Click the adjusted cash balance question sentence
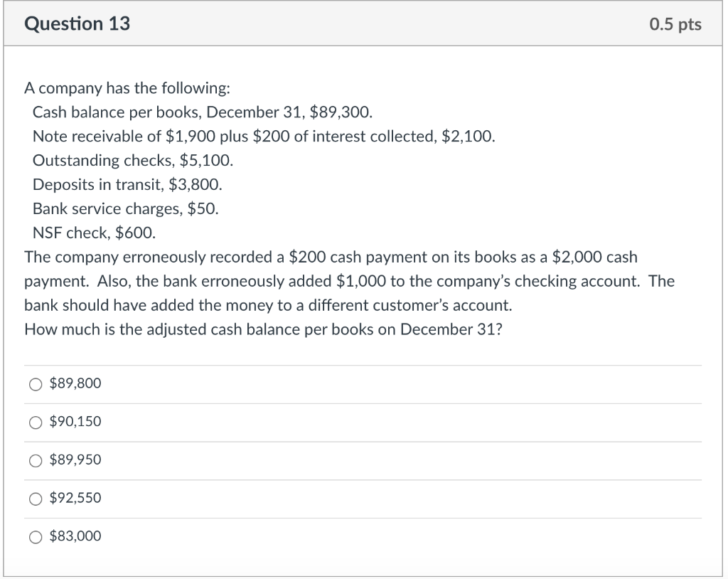This screenshot has width=728, height=579. point(263,329)
